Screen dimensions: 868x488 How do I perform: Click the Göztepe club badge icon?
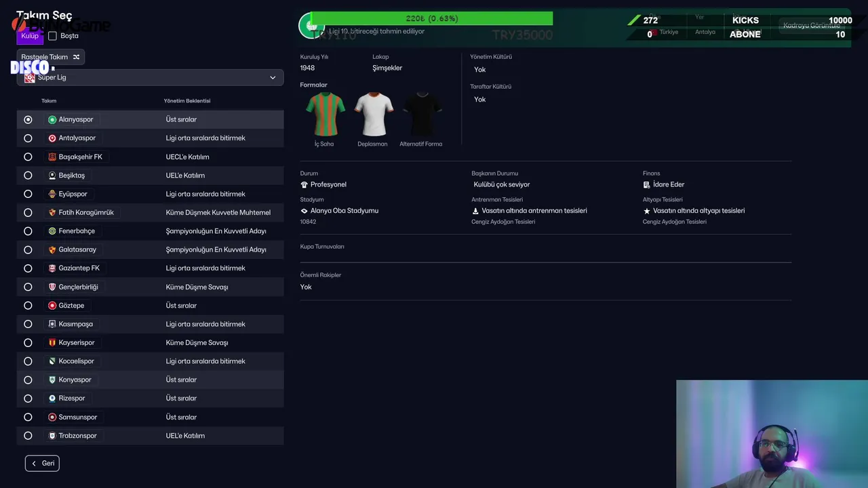pos(52,306)
